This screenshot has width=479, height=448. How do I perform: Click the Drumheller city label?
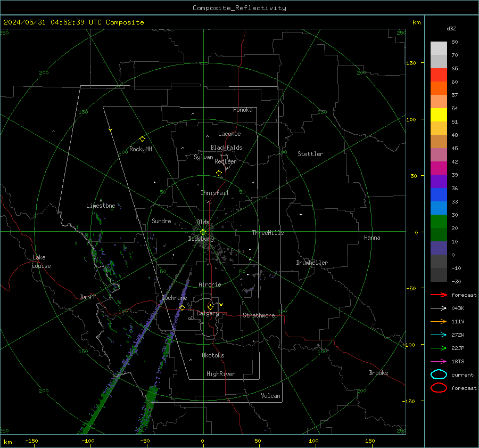(312, 263)
